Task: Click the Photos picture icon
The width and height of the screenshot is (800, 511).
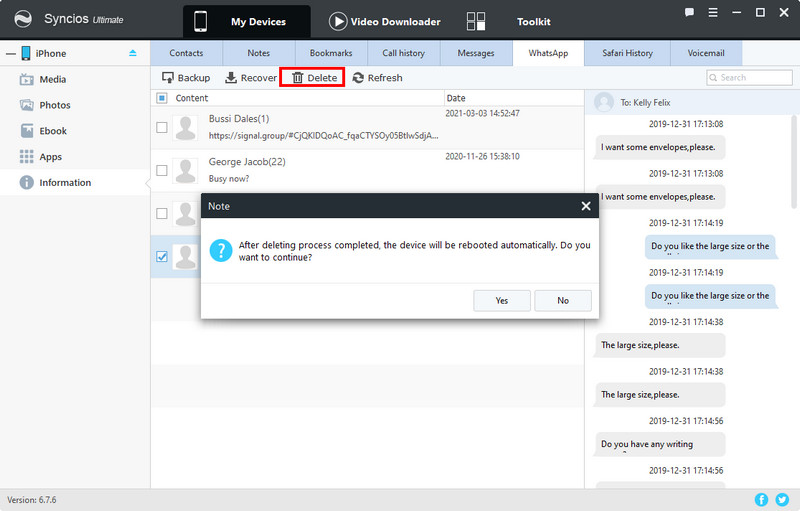Action: point(27,105)
